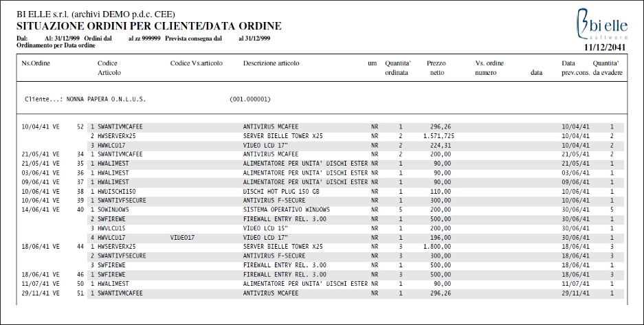Click article code SOWINDOWS
This screenshot has height=325, width=644.
(x=113, y=210)
